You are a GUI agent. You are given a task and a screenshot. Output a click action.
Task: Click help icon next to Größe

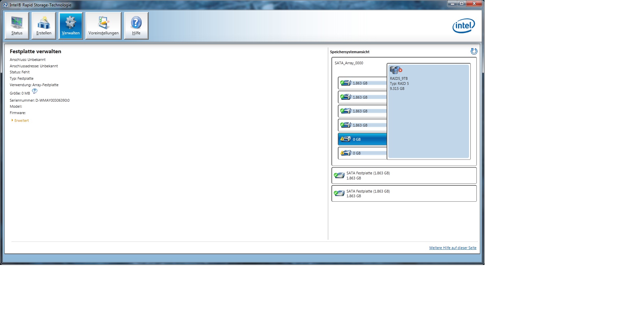click(35, 91)
